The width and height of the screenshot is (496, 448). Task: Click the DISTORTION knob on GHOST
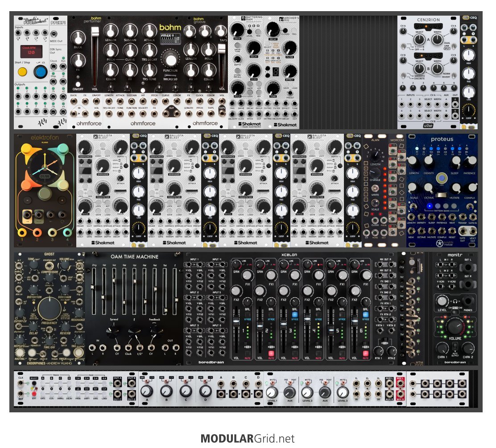(34, 290)
